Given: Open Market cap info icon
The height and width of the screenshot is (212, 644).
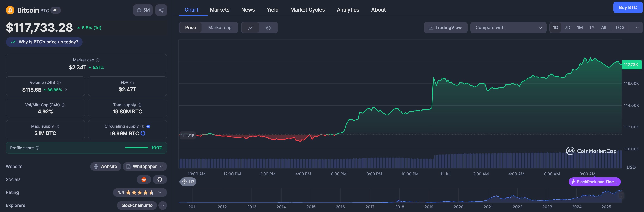Looking at the screenshot, I should [98, 60].
